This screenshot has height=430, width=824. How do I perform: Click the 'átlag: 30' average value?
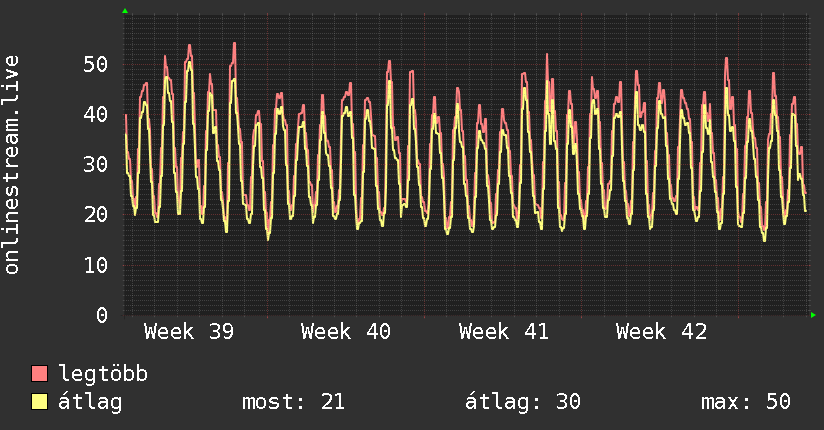[x=523, y=402]
